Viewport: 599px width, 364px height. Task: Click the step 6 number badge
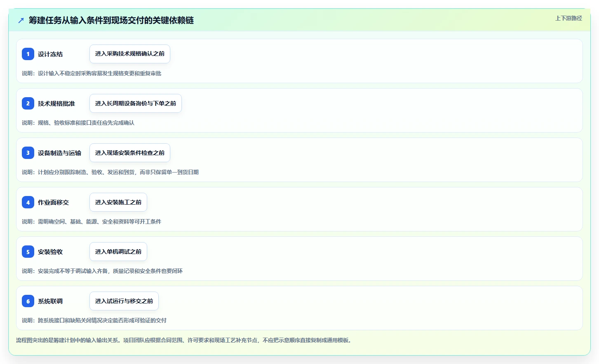28,301
